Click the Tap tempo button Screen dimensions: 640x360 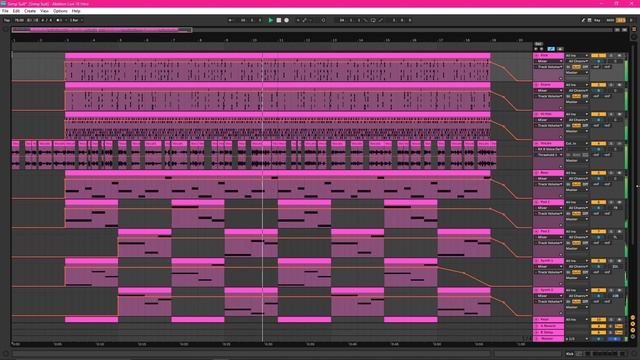click(x=7, y=20)
